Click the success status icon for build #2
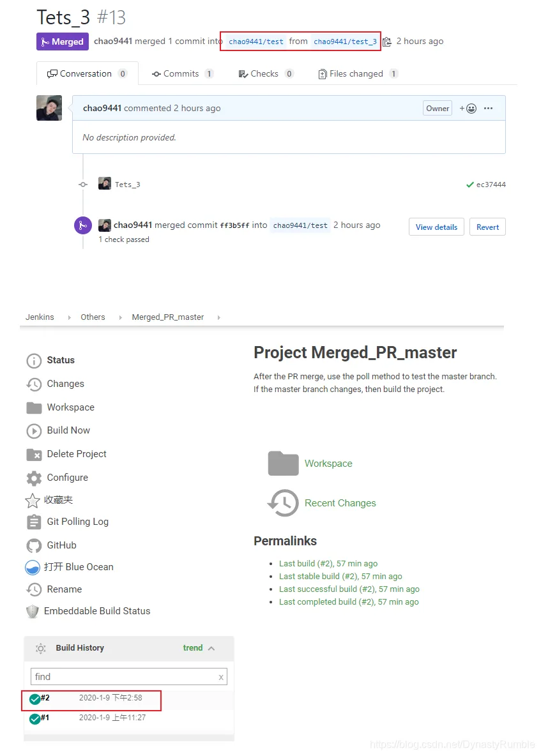The width and height of the screenshot is (541, 756). (34, 699)
